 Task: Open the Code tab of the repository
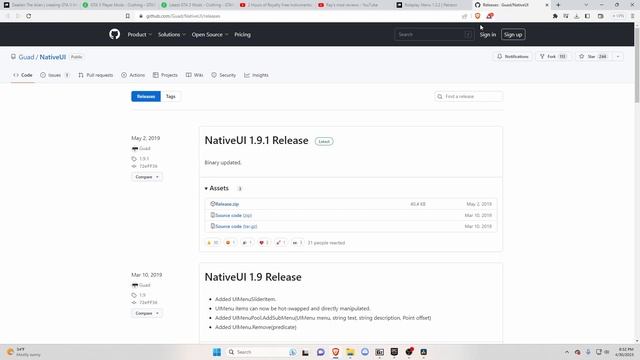click(x=23, y=75)
